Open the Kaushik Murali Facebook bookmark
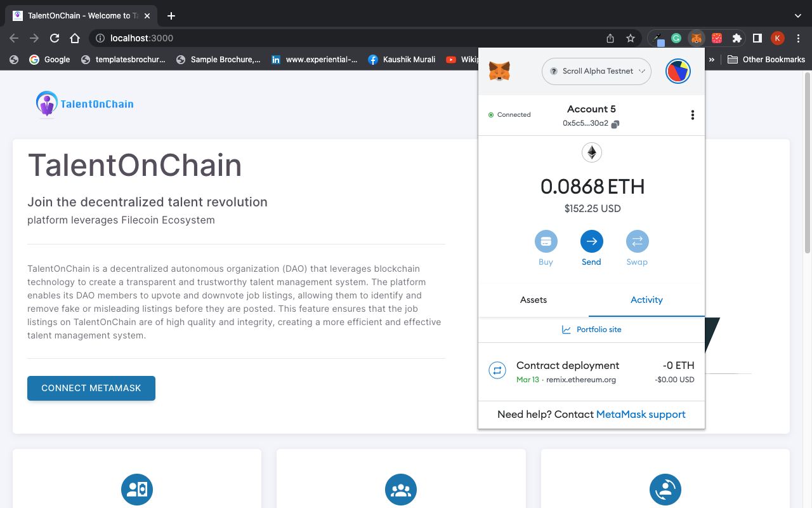 point(402,59)
